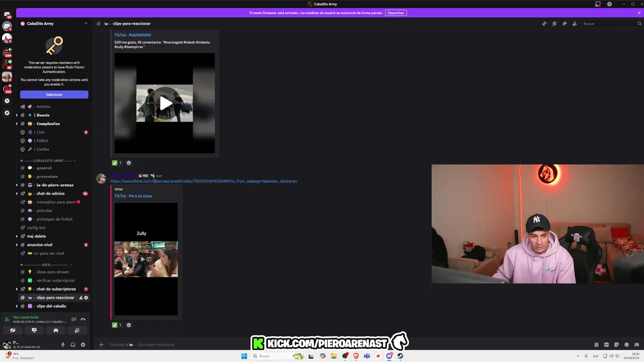Add reaction under MARINISMO clip
The image size is (644, 362).
click(129, 163)
